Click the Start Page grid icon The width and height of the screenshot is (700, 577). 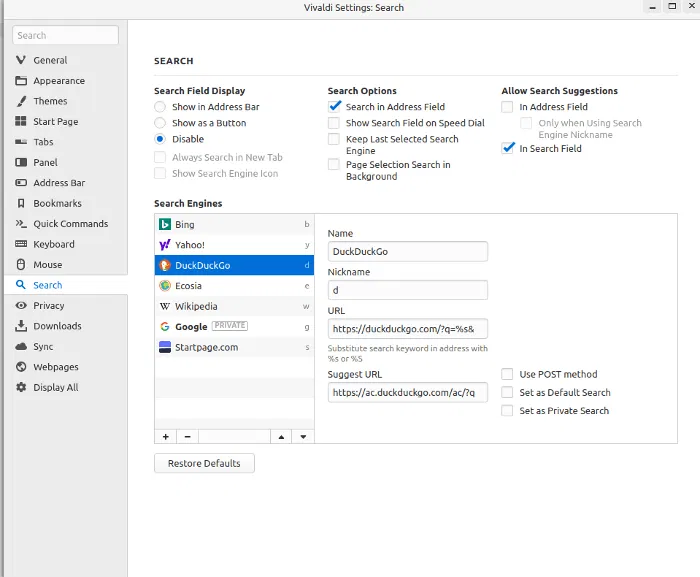click(x=21, y=121)
